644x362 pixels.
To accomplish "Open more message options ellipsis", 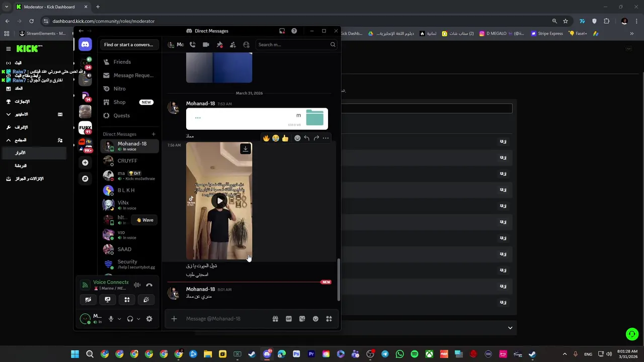I will tap(326, 138).
